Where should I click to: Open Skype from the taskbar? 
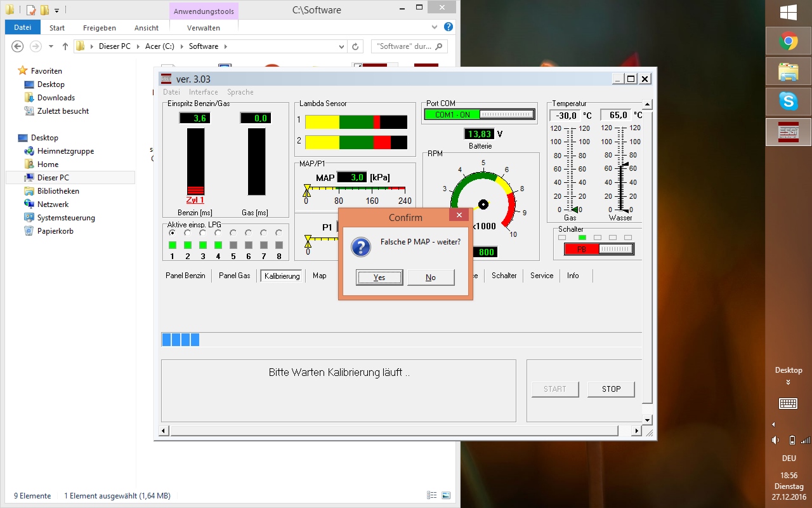[789, 101]
